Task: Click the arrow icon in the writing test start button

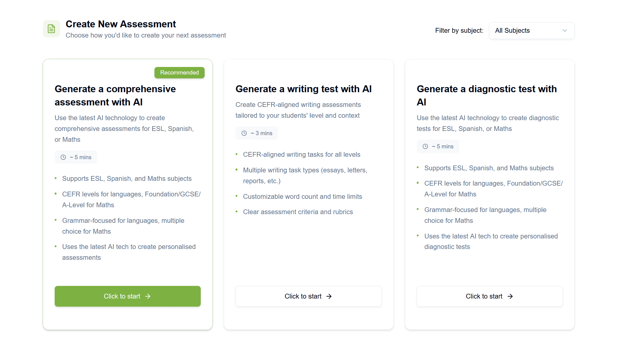Action: coord(329,296)
